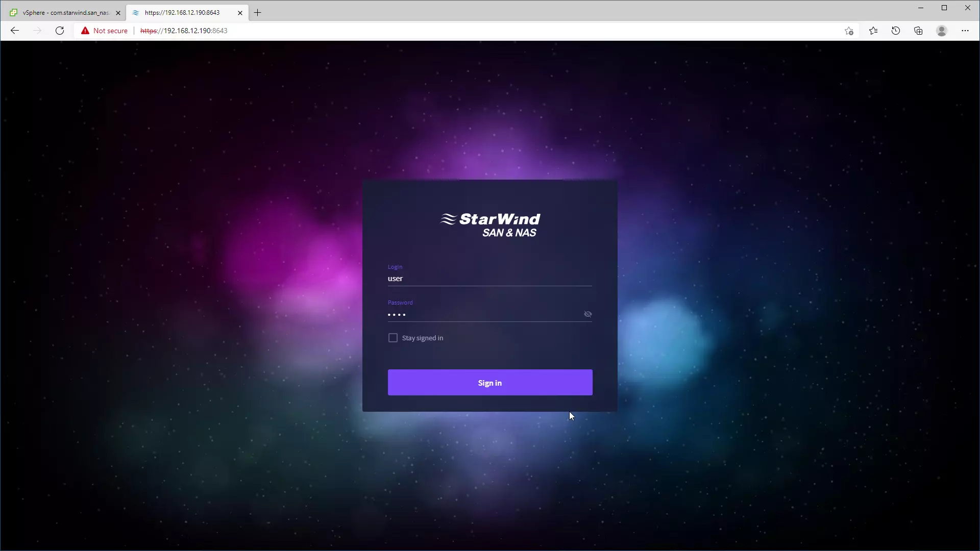Click the Not secure warning indicator
The width and height of the screenshot is (980, 551).
(104, 31)
